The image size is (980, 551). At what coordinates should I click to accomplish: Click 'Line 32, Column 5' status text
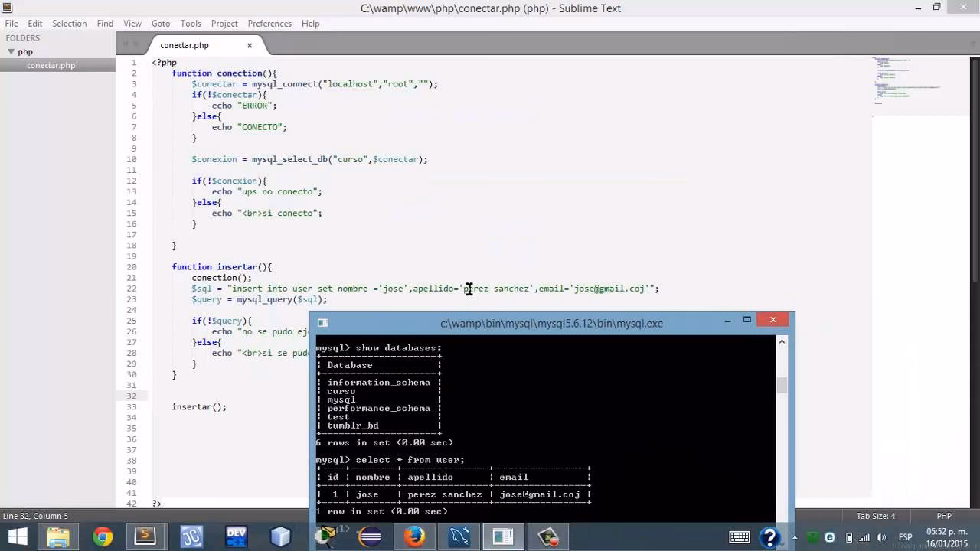pyautogui.click(x=35, y=516)
